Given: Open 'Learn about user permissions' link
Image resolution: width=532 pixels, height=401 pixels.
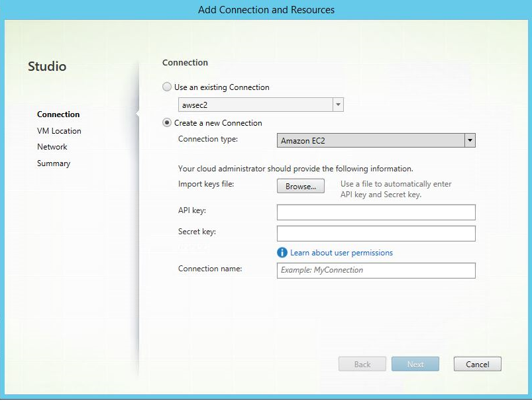Looking at the screenshot, I should coord(341,253).
